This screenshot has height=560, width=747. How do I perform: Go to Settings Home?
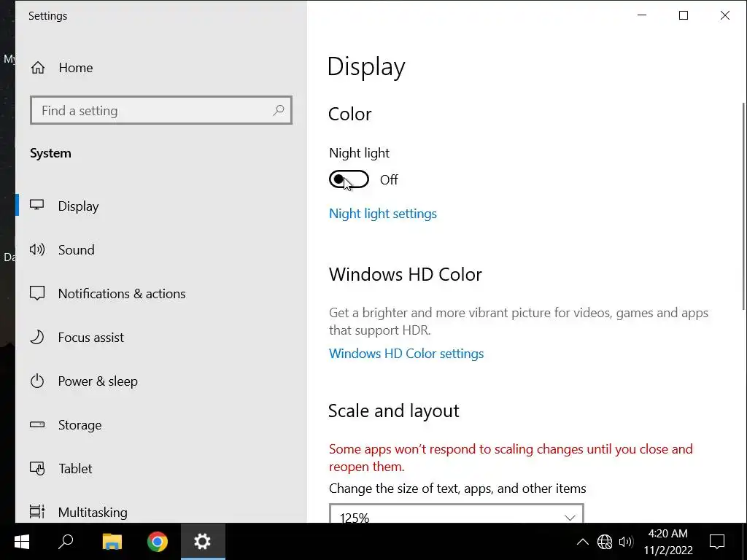tap(161, 68)
